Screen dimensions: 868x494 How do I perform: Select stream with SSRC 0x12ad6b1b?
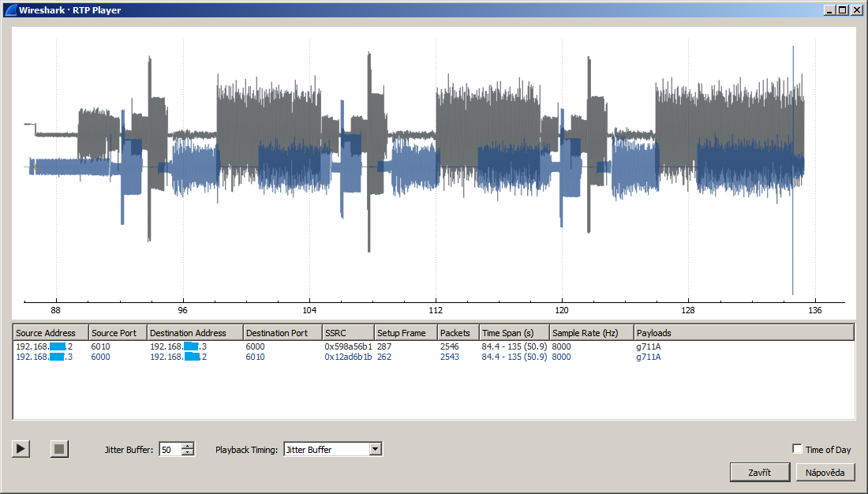click(348, 357)
